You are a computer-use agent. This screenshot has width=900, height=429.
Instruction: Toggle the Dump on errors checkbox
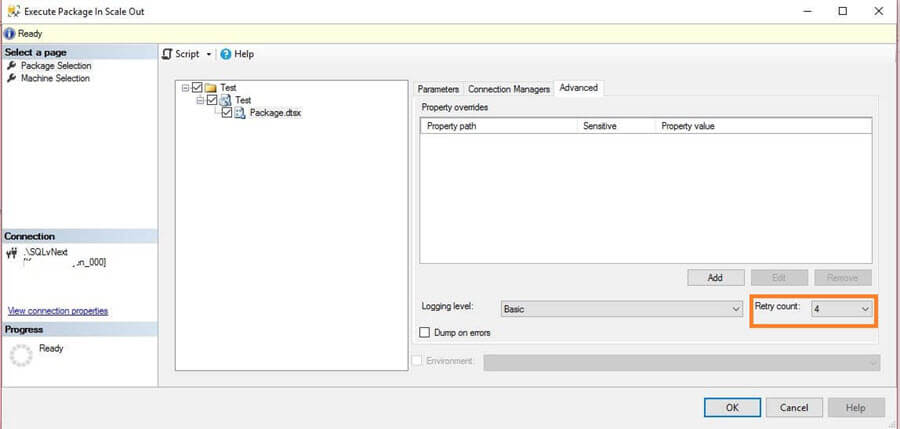[x=425, y=332]
